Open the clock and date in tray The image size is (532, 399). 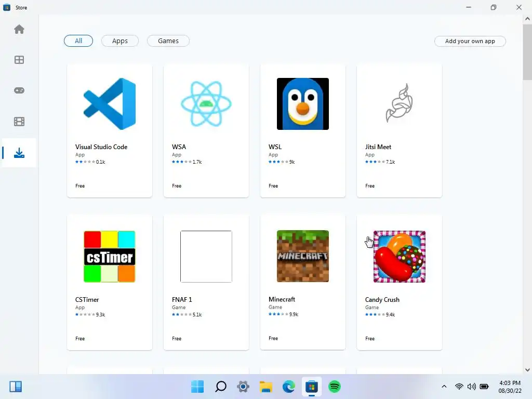tap(510, 387)
